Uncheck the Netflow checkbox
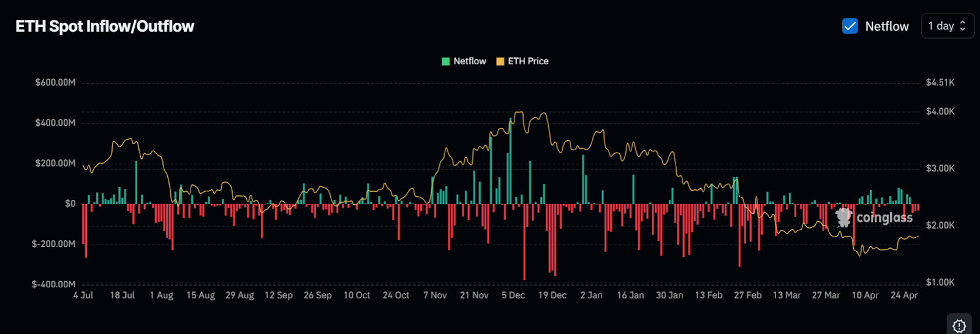 pyautogui.click(x=850, y=26)
